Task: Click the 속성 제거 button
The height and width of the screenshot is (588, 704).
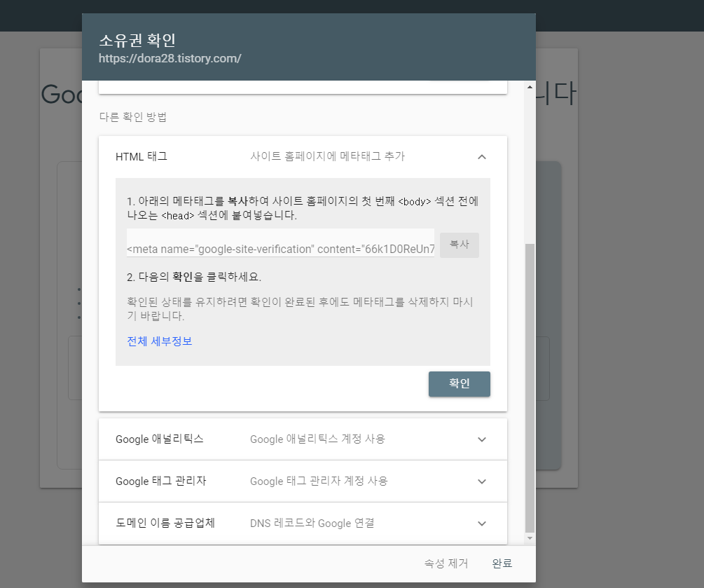Action: tap(446, 563)
